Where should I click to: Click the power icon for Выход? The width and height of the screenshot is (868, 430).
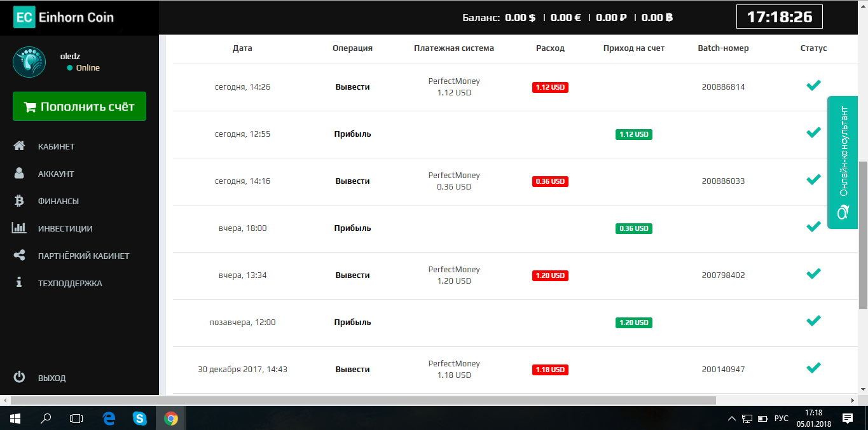(x=19, y=377)
